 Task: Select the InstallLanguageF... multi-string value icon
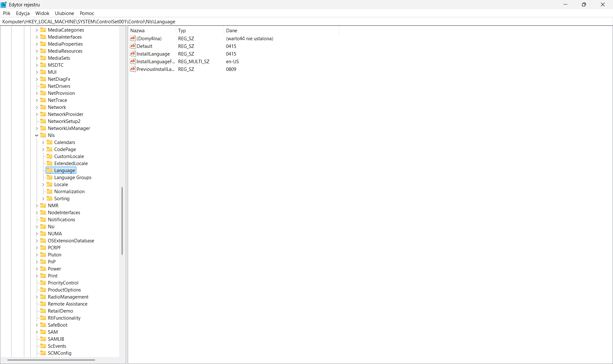(133, 61)
